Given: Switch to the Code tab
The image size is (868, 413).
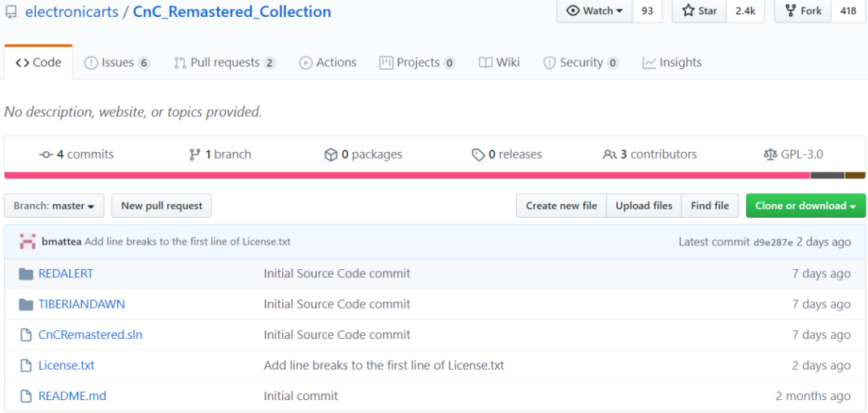Looking at the screenshot, I should pyautogui.click(x=39, y=63).
